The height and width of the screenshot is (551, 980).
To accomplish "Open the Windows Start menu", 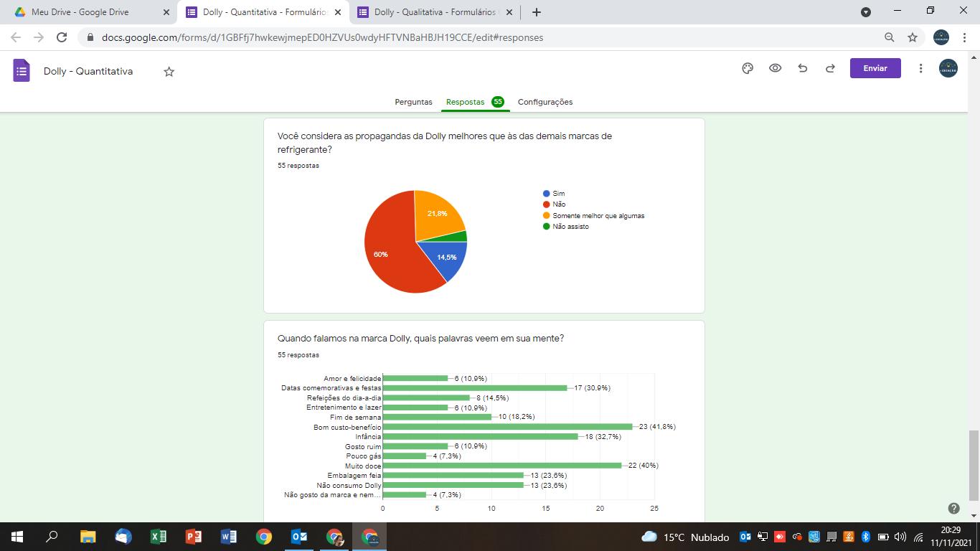I will (17, 537).
